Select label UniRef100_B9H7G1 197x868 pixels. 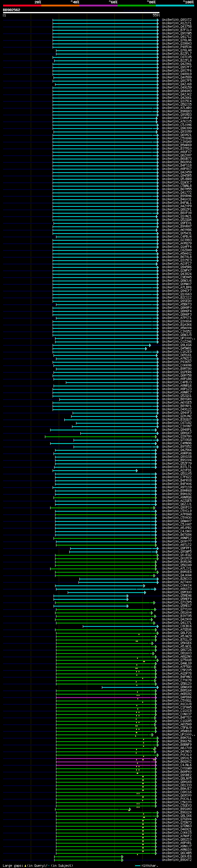tap(177, 738)
